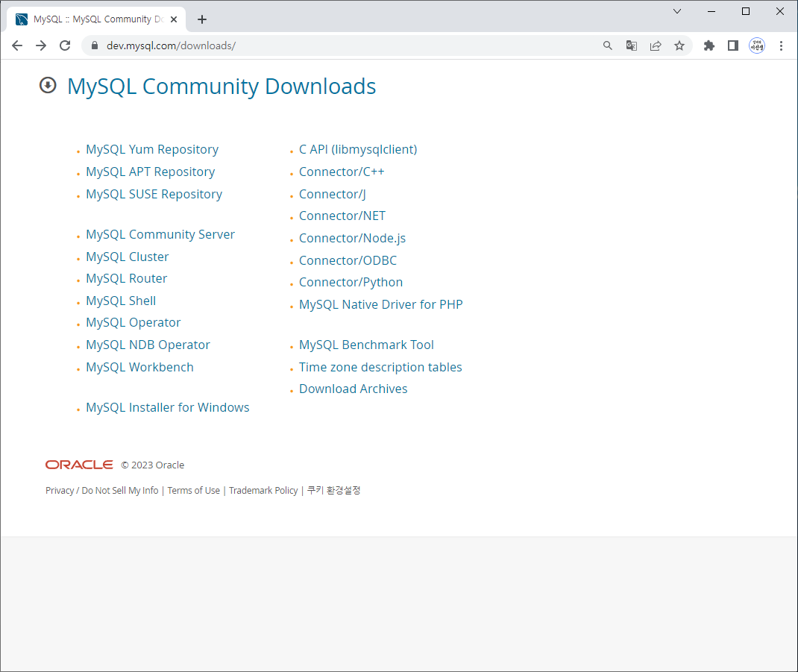Toggle the browser side panel
The height and width of the screenshot is (672, 798).
(733, 45)
